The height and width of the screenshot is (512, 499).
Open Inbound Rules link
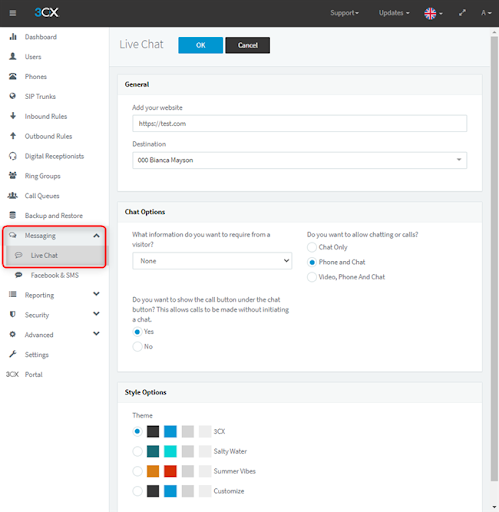tap(46, 116)
